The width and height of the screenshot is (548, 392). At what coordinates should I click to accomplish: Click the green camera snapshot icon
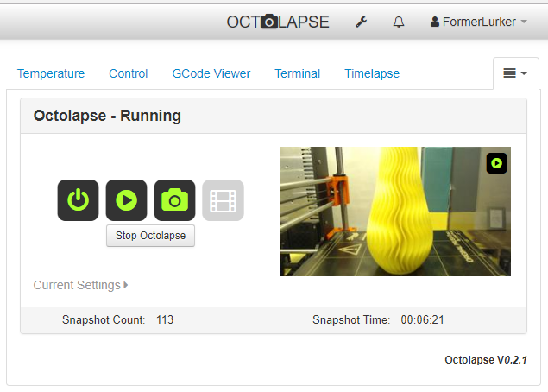coord(174,200)
